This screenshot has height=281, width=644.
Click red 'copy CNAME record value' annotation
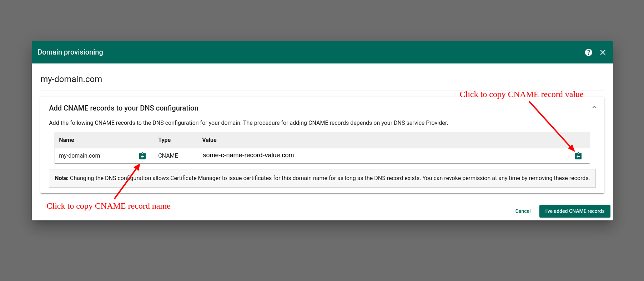pyautogui.click(x=521, y=94)
